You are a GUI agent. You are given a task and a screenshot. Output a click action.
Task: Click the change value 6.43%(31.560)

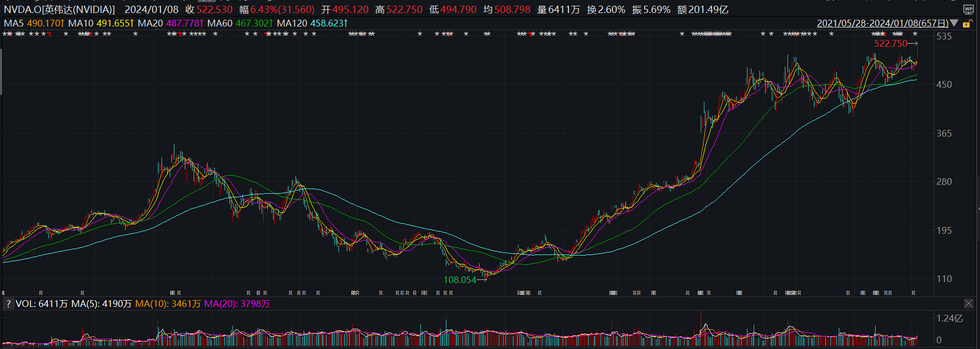tap(282, 10)
